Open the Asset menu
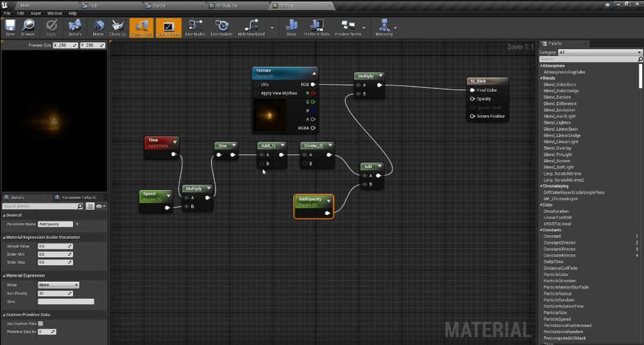 click(x=36, y=13)
